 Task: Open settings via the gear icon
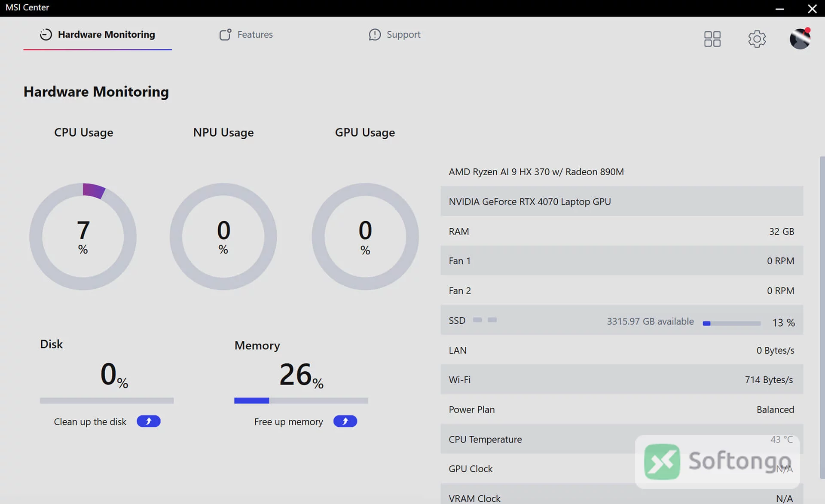[x=757, y=39]
